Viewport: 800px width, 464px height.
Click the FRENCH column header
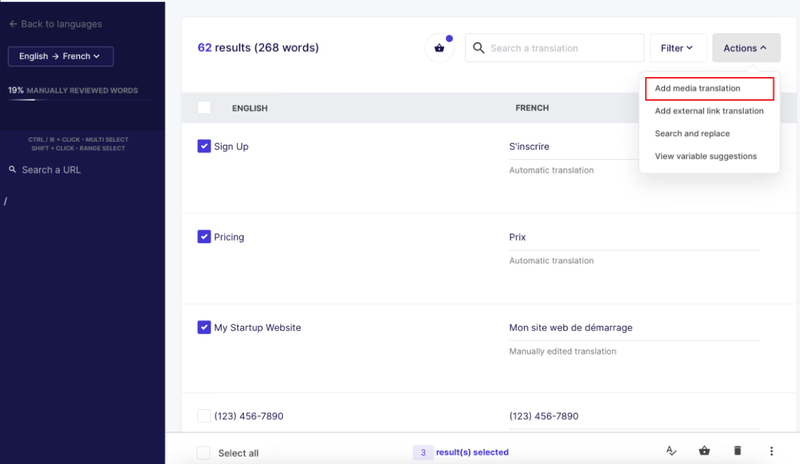tap(532, 108)
